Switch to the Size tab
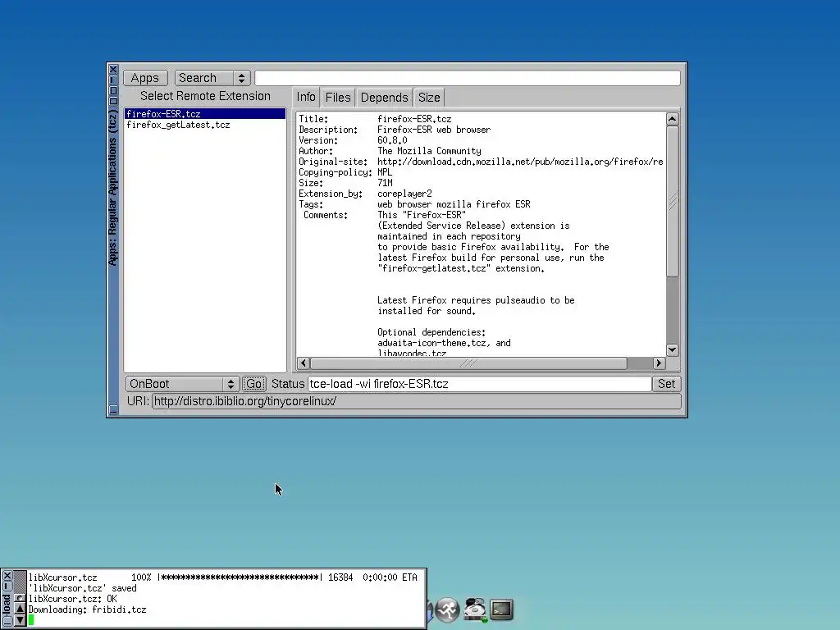Screen dimensions: 840x630 [429, 98]
